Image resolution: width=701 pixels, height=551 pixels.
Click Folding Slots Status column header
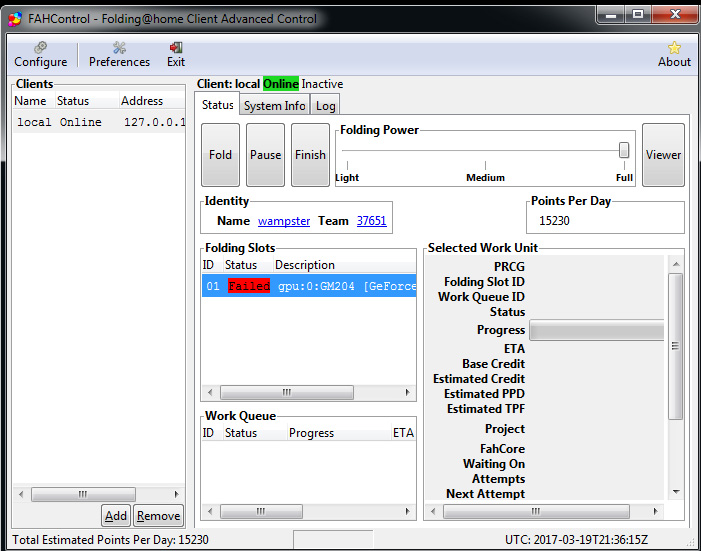[x=248, y=265]
